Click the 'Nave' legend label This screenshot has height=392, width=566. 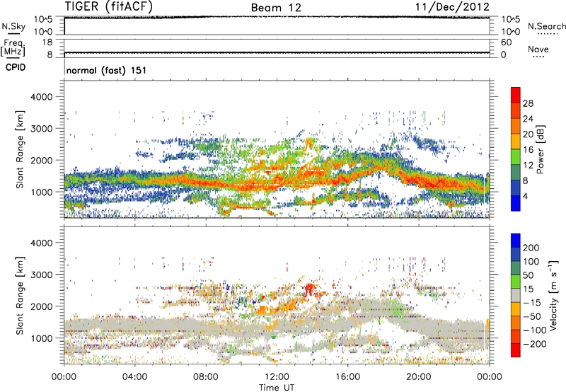538,49
